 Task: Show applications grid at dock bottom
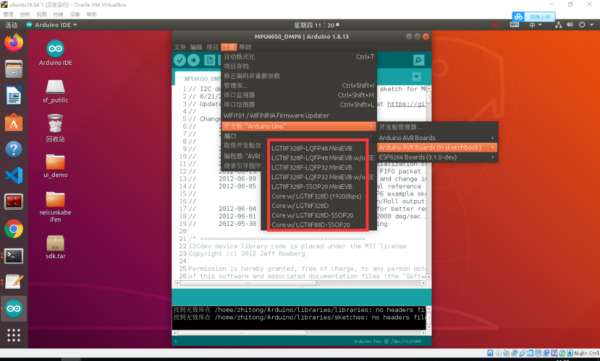[14, 335]
